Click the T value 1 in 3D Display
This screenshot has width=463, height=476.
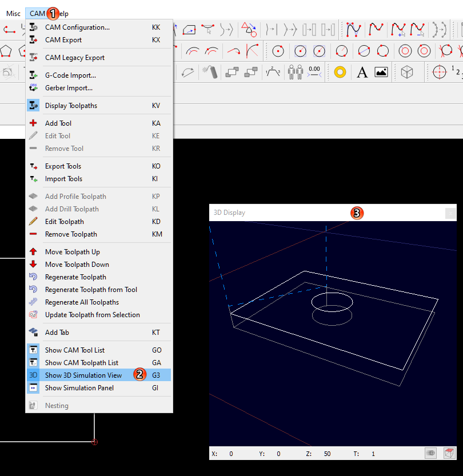click(x=373, y=454)
